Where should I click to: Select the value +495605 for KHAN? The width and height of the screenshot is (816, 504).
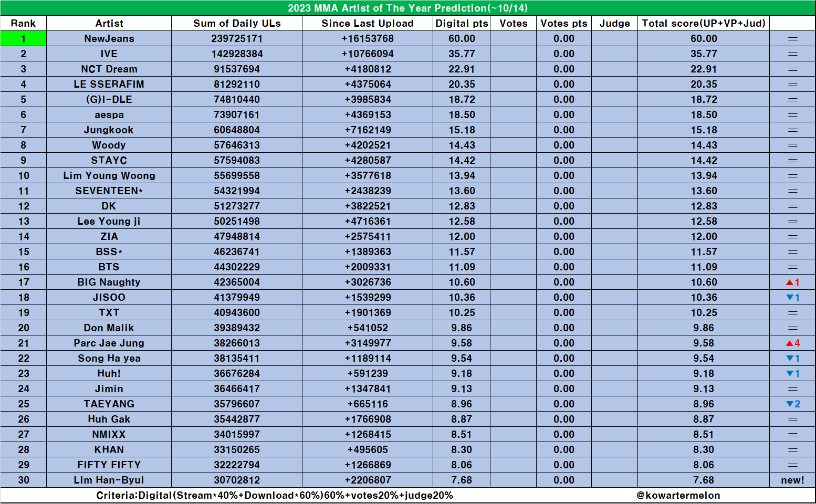(368, 450)
